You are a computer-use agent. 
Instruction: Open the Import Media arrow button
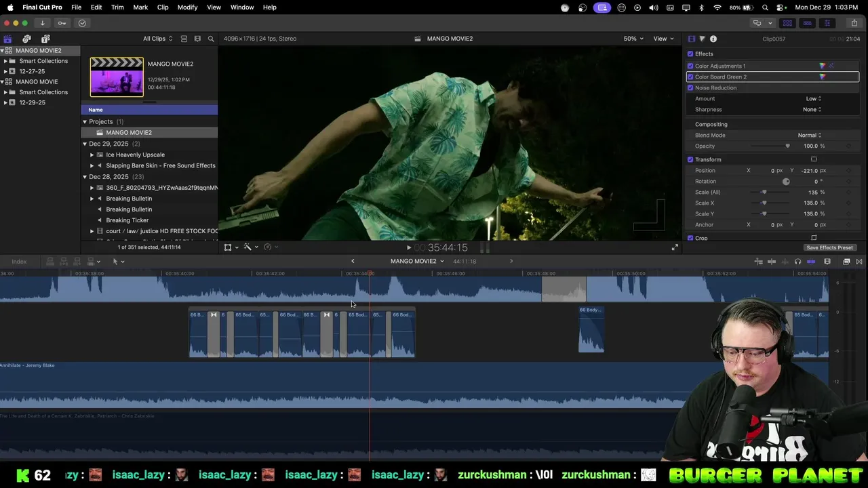[x=42, y=23]
